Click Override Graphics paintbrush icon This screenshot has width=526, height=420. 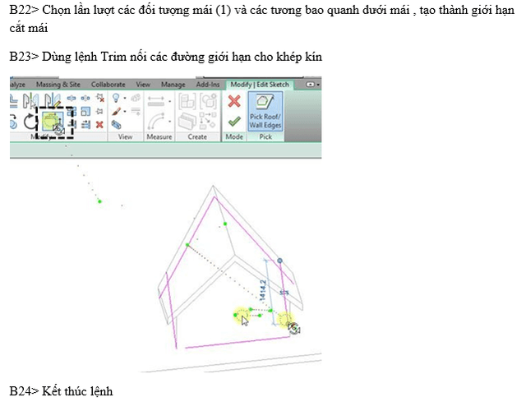(x=117, y=111)
